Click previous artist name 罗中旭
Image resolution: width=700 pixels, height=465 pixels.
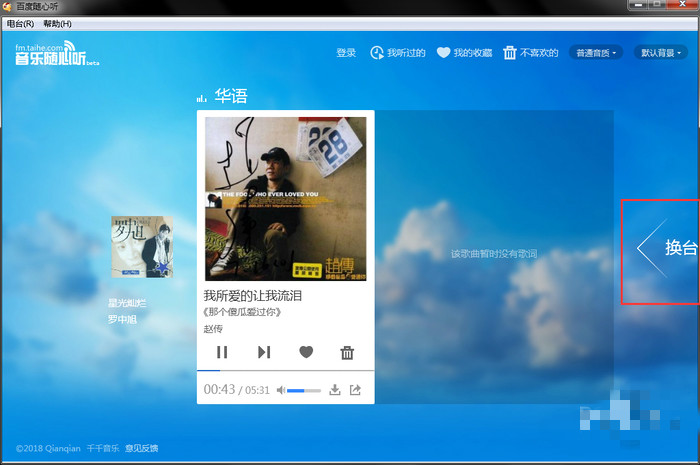(122, 320)
